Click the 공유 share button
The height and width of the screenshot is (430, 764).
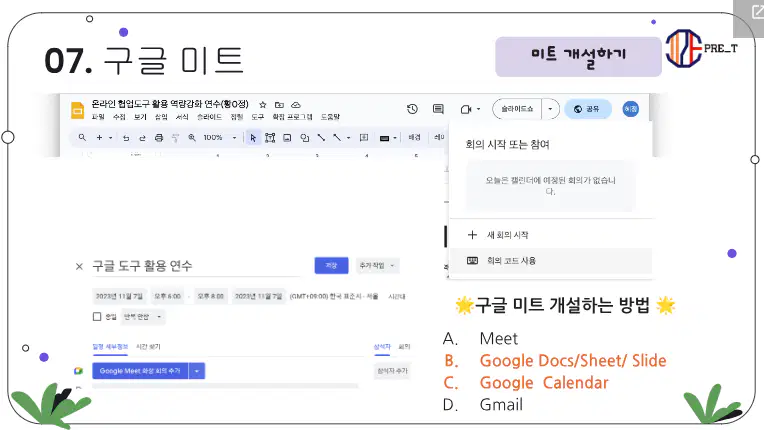coord(588,109)
